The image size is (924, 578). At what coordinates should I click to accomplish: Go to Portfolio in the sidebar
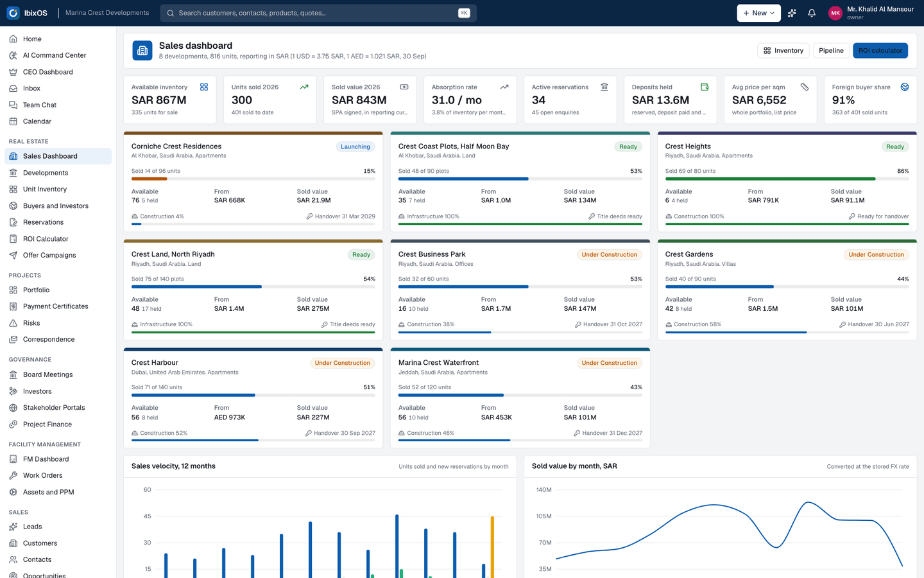point(58,290)
